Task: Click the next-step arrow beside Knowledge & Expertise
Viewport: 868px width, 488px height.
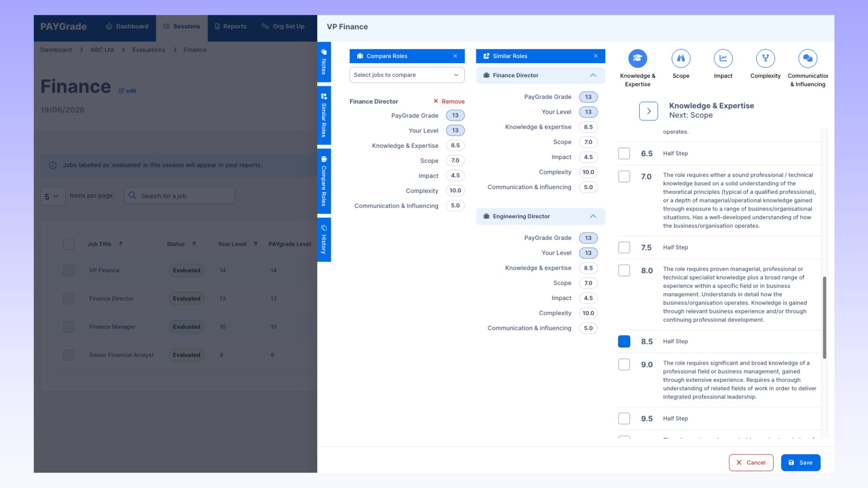Action: 649,111
